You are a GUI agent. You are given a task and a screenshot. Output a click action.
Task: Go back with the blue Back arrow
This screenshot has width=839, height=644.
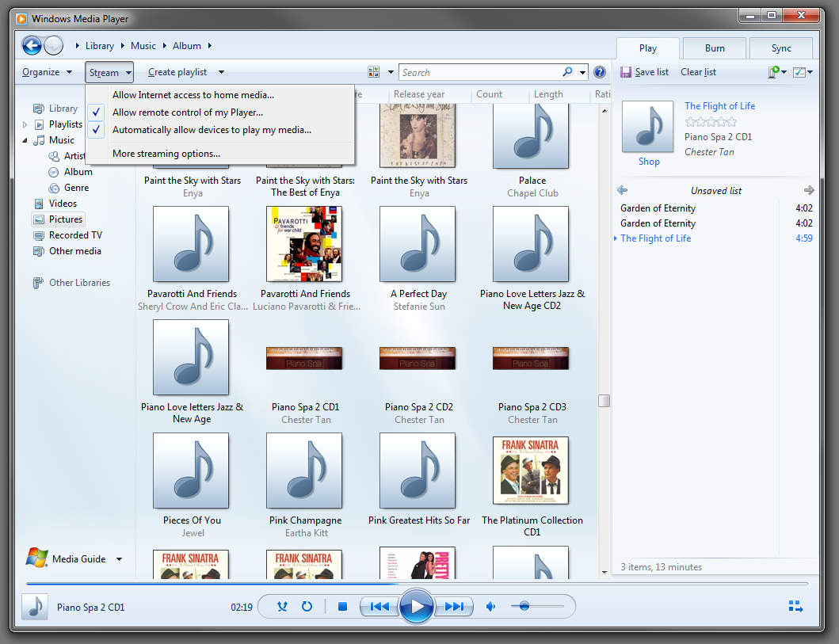pyautogui.click(x=32, y=45)
